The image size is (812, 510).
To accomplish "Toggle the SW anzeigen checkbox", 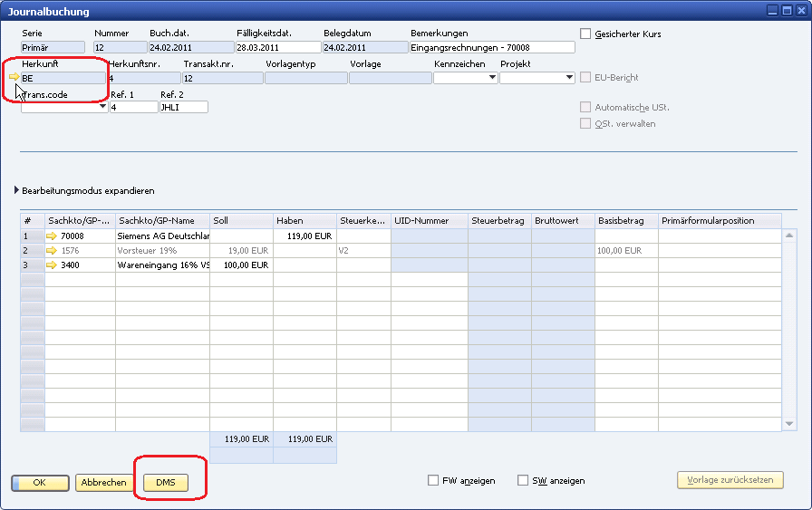I will (523, 480).
